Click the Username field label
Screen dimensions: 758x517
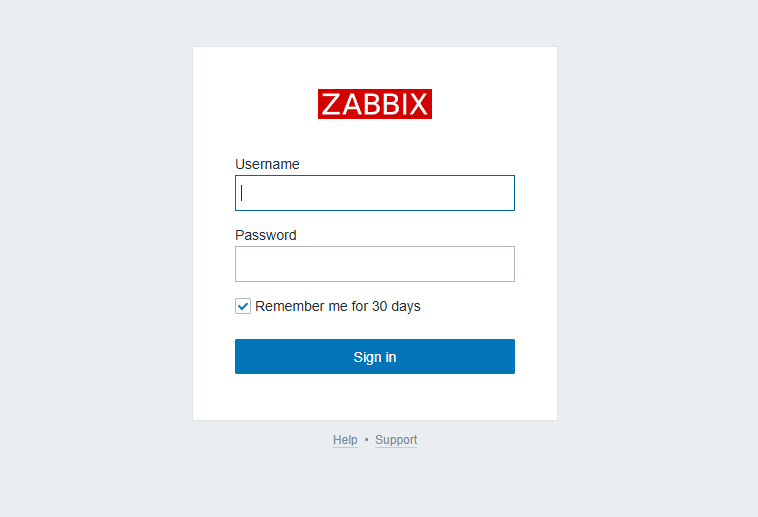click(267, 164)
